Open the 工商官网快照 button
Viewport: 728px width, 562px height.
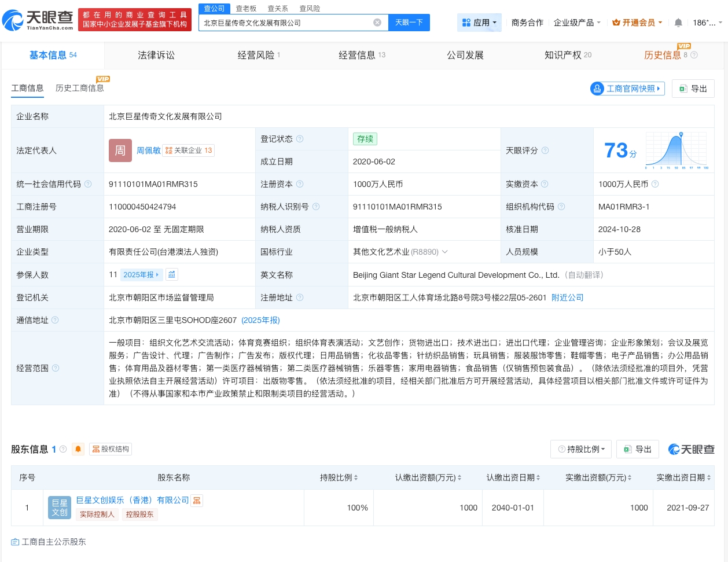(x=627, y=89)
